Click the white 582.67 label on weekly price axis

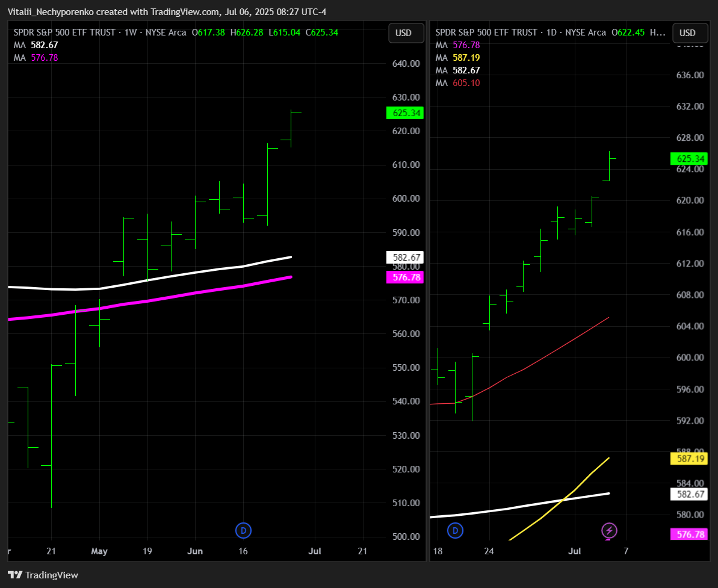pyautogui.click(x=405, y=258)
